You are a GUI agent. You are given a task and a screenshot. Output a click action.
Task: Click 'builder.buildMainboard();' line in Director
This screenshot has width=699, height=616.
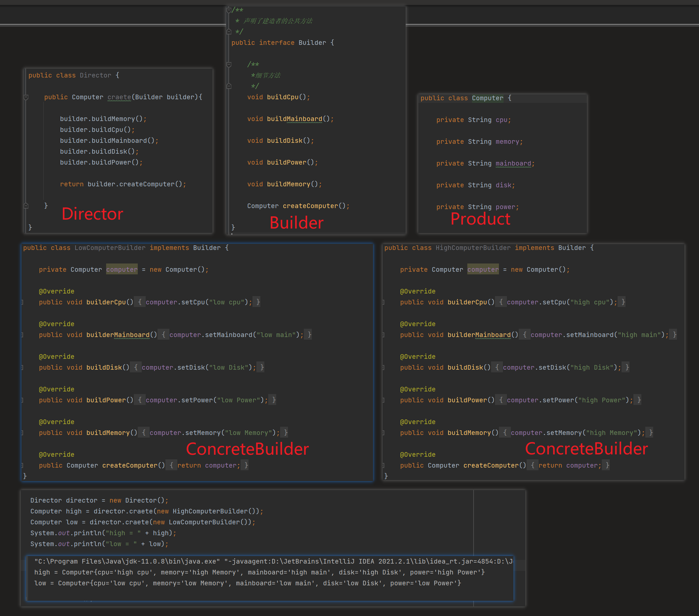coord(109,141)
